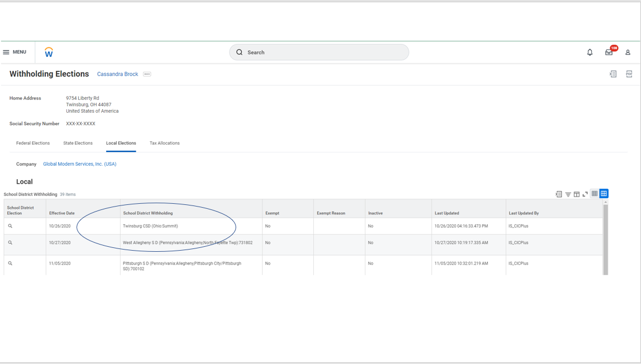Click the Workday logo to go home

(49, 52)
